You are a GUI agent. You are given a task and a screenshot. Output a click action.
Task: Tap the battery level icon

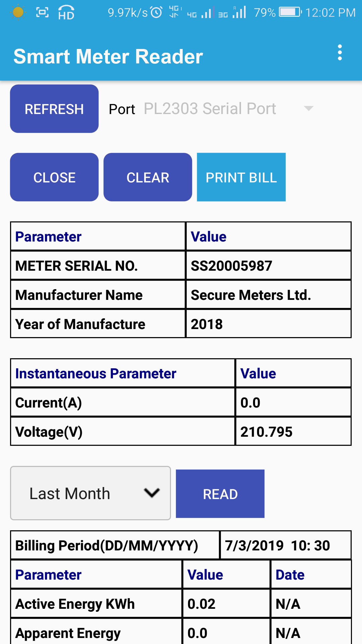tap(290, 12)
